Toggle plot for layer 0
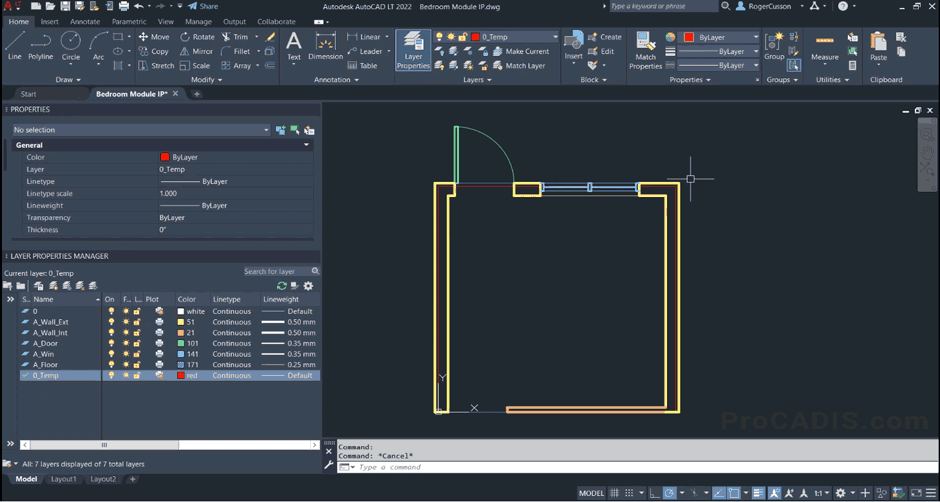This screenshot has height=502, width=940. pyautogui.click(x=159, y=311)
